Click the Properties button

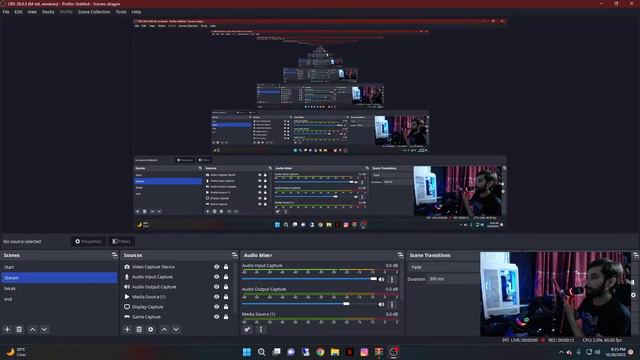(89, 241)
